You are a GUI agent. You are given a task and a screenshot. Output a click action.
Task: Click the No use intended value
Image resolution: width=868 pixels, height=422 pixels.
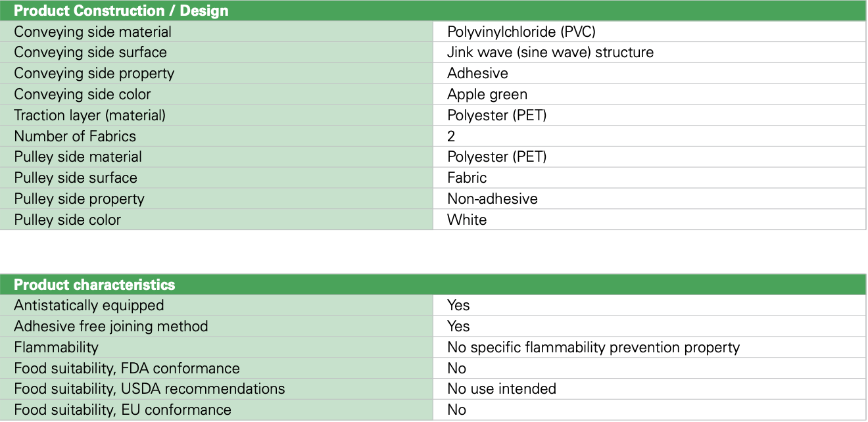(501, 388)
